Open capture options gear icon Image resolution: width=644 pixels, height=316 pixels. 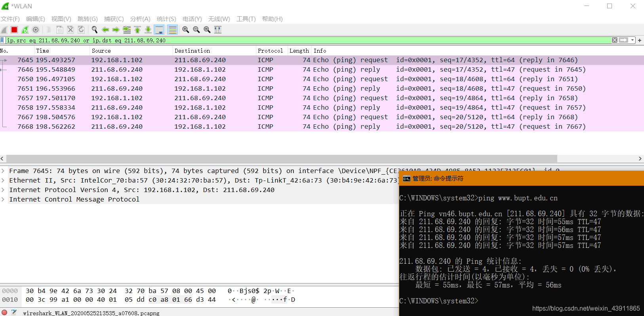pyautogui.click(x=36, y=30)
